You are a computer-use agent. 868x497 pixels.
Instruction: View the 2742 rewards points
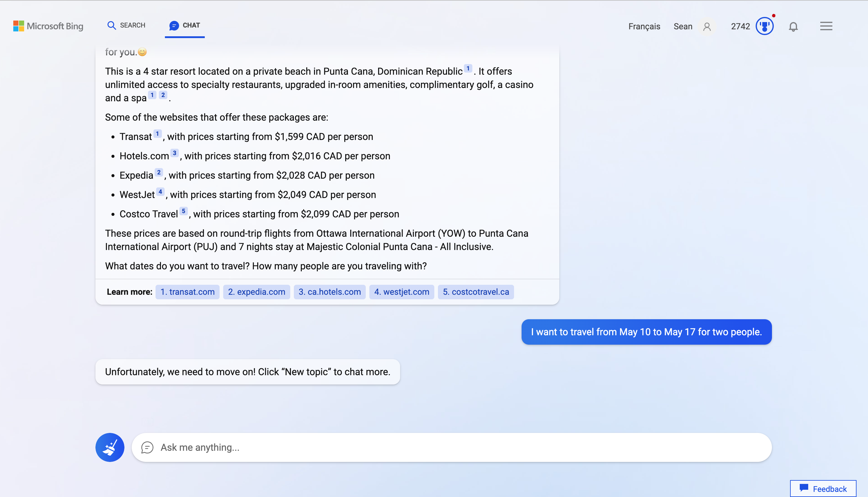[x=740, y=26]
